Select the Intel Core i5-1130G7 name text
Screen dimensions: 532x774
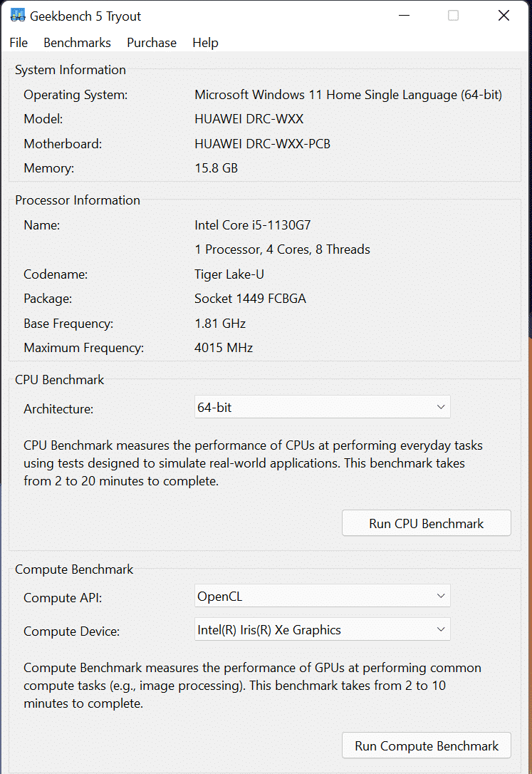(253, 225)
